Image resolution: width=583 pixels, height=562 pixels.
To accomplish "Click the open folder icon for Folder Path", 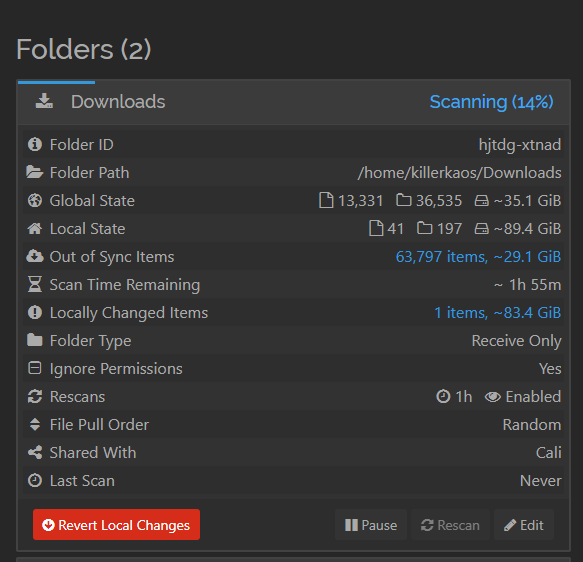I will [x=35, y=172].
